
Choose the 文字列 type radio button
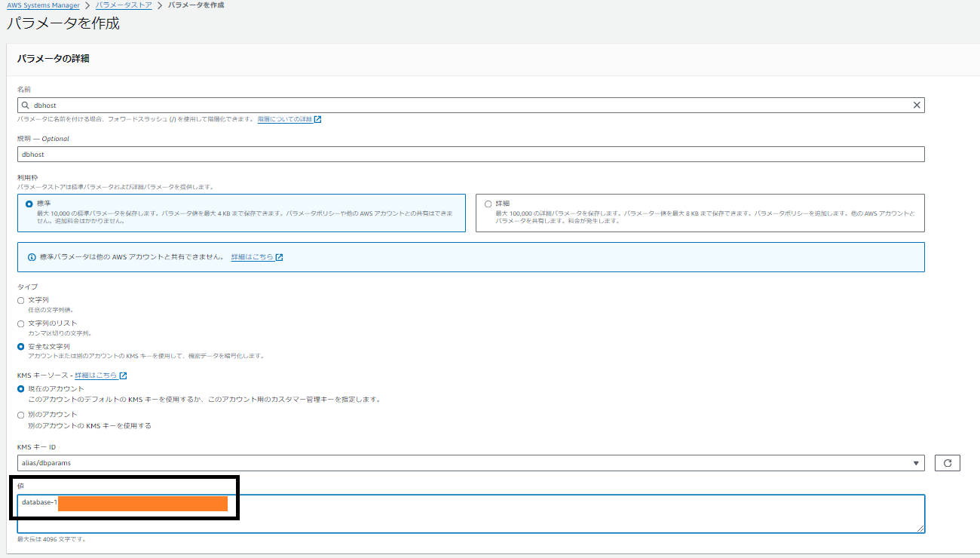(21, 300)
